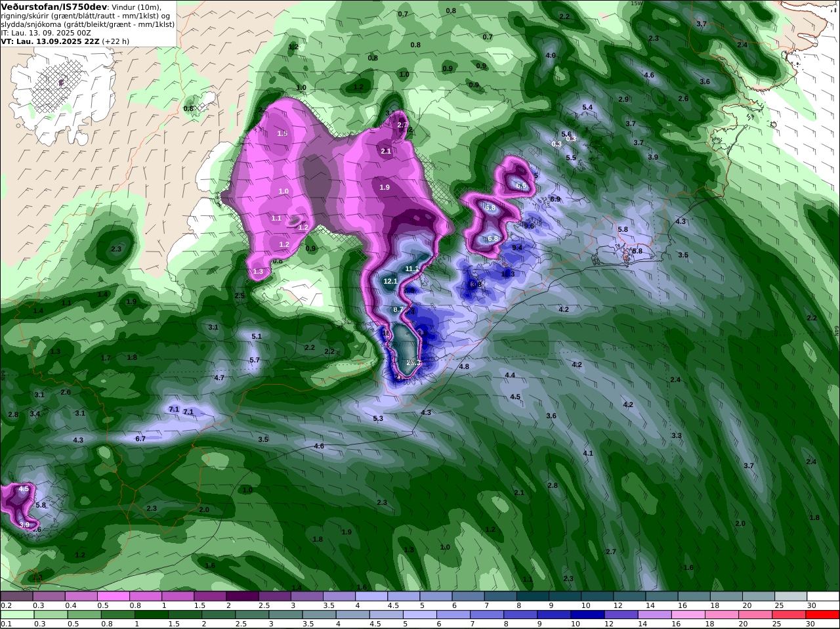Click the bright pink swatch above 0.5 in upper legend

coord(113,596)
